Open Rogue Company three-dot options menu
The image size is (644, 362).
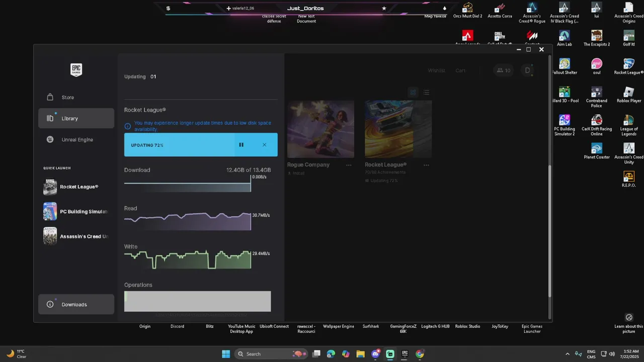(x=349, y=165)
